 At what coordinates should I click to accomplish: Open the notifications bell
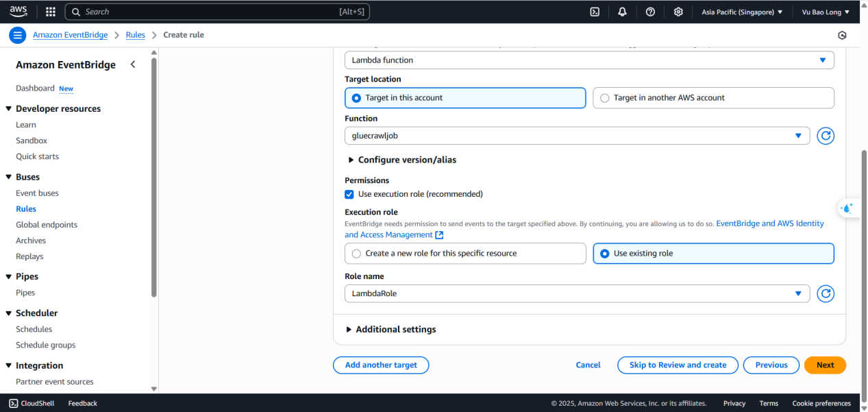622,12
